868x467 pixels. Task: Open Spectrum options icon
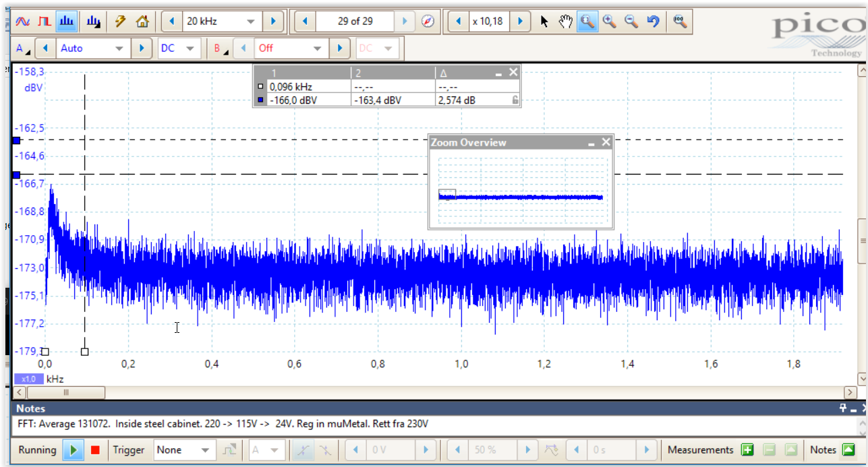tap(92, 22)
